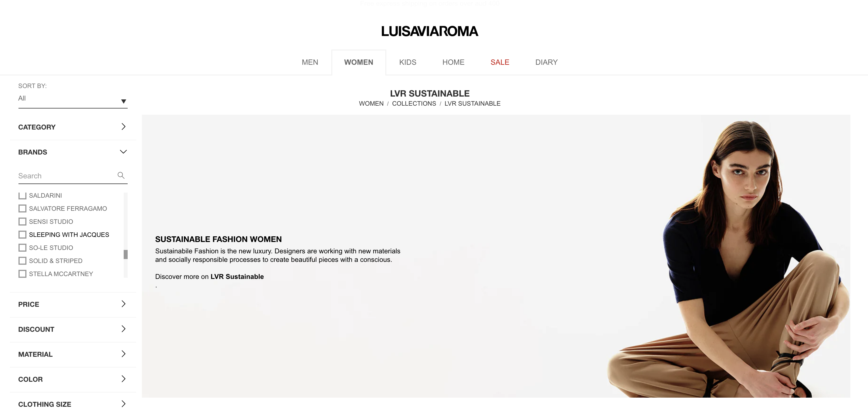Go to Collections breadcrumb link
Image resolution: width=868 pixels, height=409 pixels.
click(x=414, y=104)
